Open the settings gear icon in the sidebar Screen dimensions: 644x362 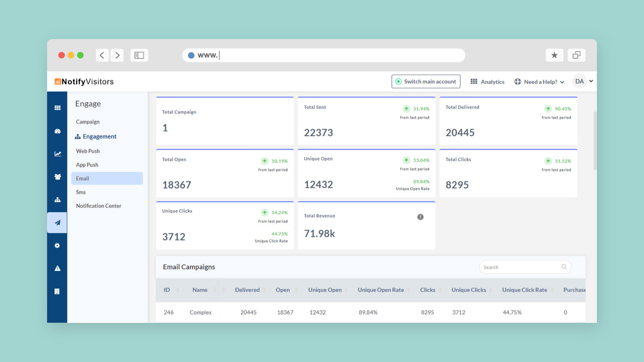57,245
